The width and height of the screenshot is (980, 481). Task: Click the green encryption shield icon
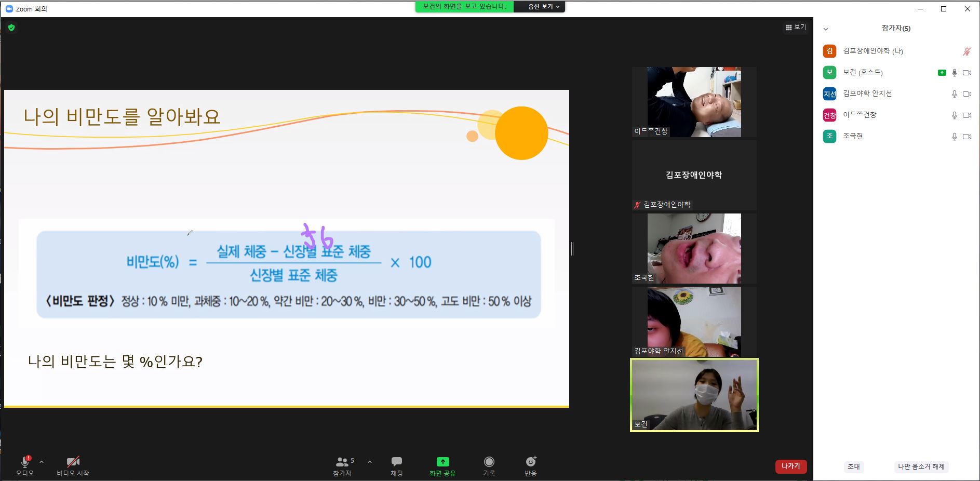(11, 28)
